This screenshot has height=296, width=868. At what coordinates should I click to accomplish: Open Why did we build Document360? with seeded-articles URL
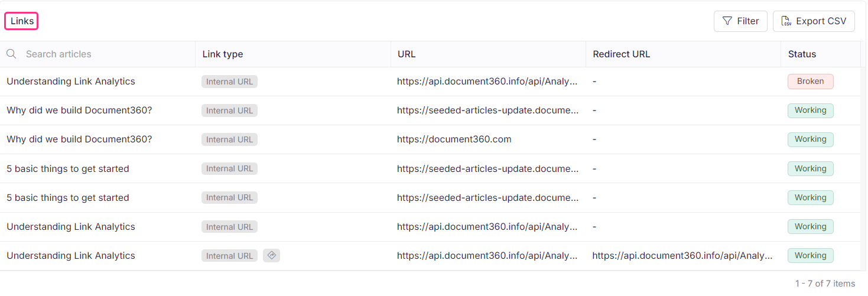[x=79, y=110]
